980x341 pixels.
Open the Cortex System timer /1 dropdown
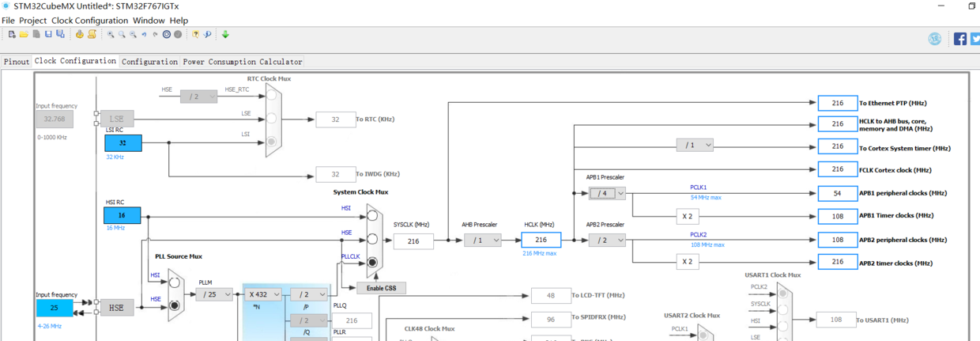(695, 146)
